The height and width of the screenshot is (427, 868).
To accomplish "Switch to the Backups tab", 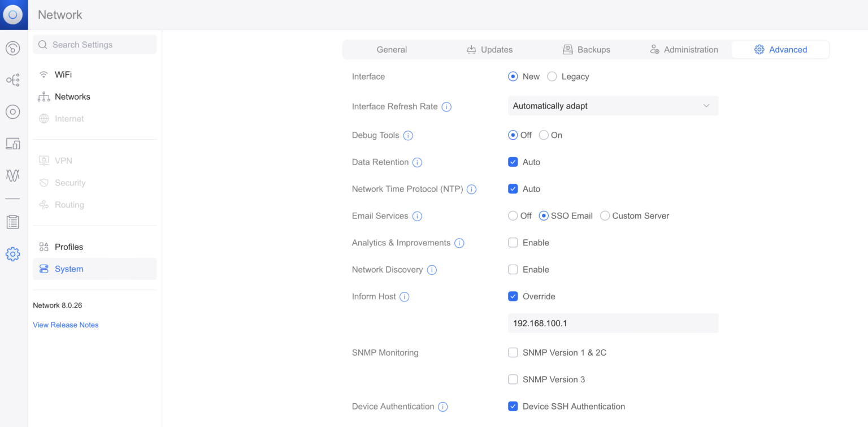I will coord(586,49).
